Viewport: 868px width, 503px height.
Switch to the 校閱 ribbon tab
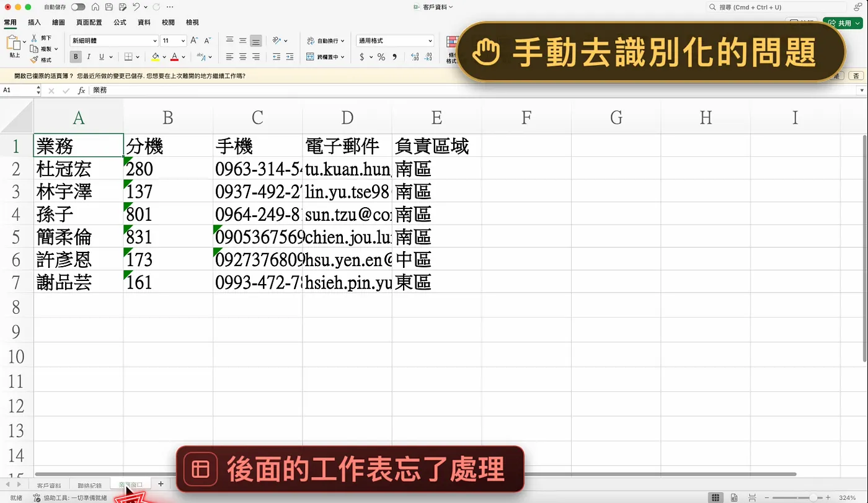click(x=168, y=22)
